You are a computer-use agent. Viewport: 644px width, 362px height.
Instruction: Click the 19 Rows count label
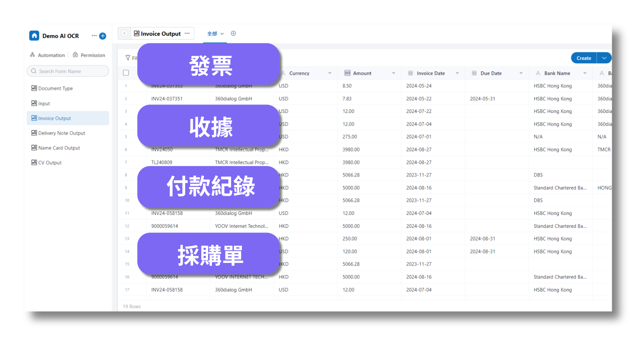click(132, 306)
